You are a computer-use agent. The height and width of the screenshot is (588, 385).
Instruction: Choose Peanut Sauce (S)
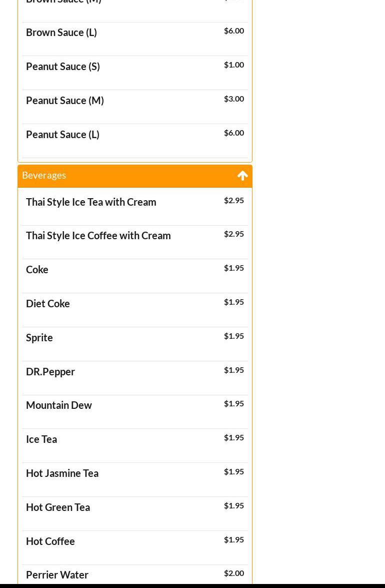click(x=63, y=66)
